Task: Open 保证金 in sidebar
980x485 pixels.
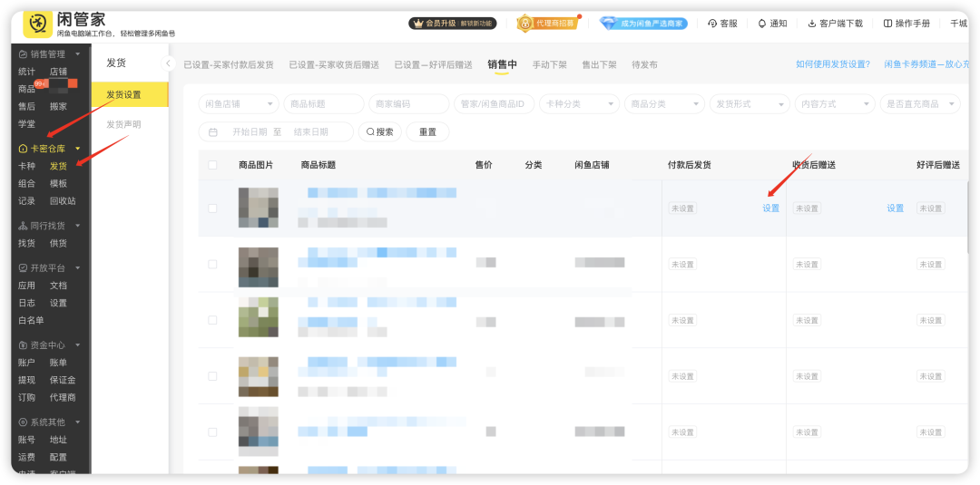Action: [63, 380]
